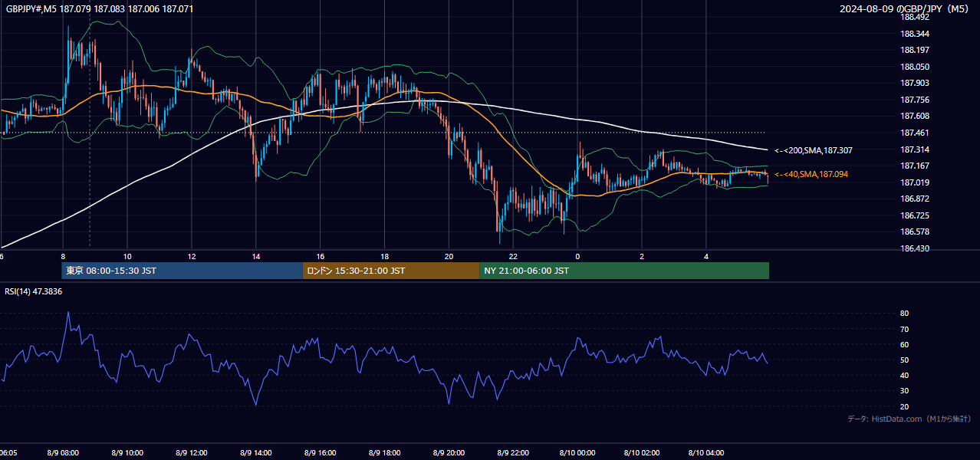Select RSI scale value 50

point(905,360)
